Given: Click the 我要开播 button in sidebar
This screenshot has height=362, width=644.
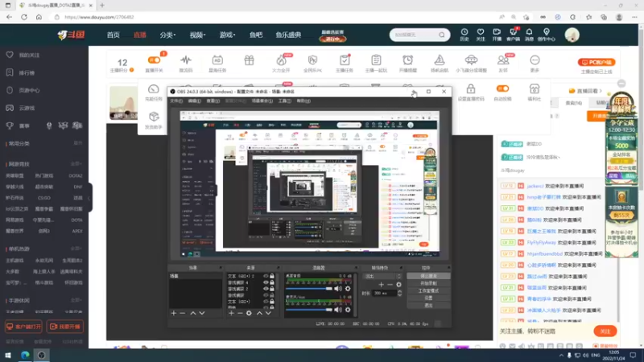Looking at the screenshot, I should pos(65,327).
